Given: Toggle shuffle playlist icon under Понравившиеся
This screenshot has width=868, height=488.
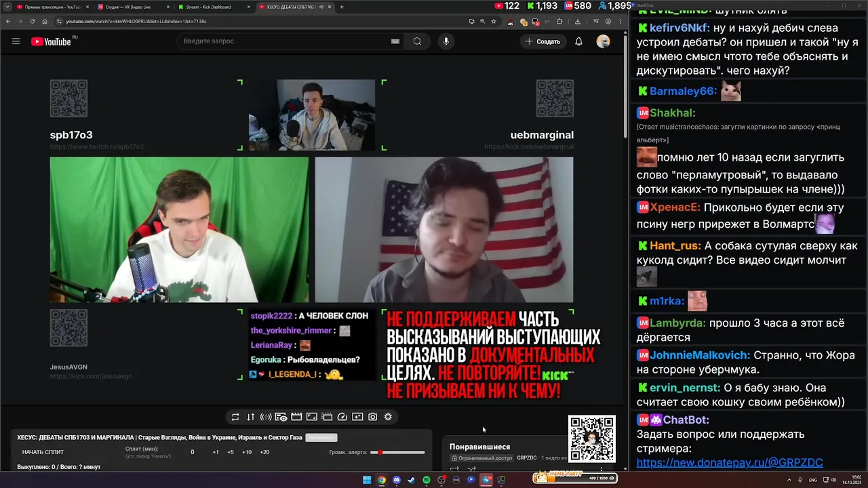Looking at the screenshot, I should 471,468.
